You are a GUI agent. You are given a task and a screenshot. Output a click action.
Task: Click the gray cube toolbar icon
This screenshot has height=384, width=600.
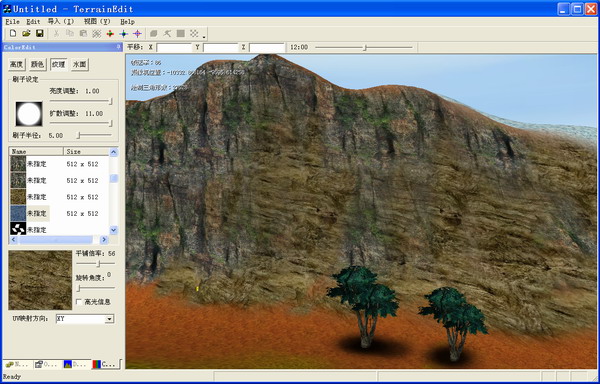tap(154, 34)
